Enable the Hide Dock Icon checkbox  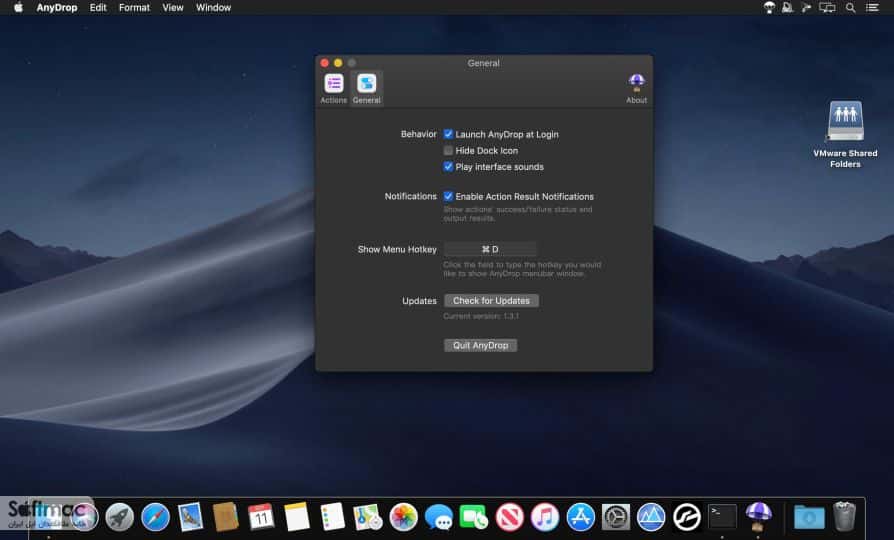point(448,151)
